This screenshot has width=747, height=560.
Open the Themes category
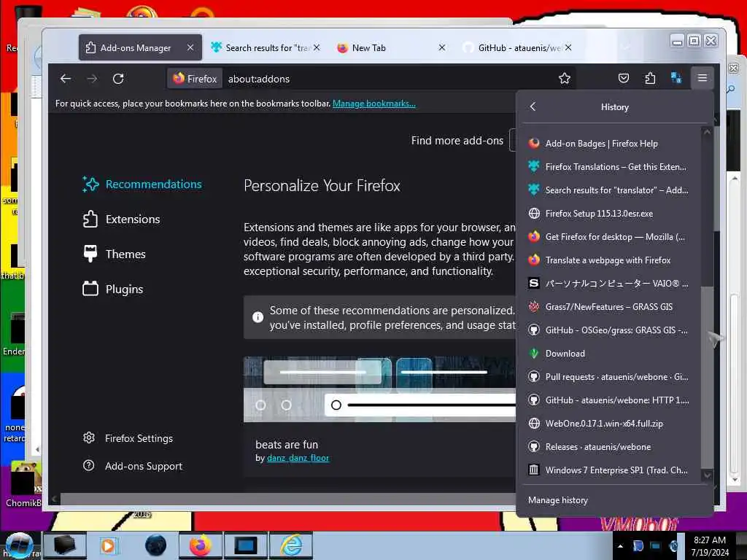click(x=115, y=254)
